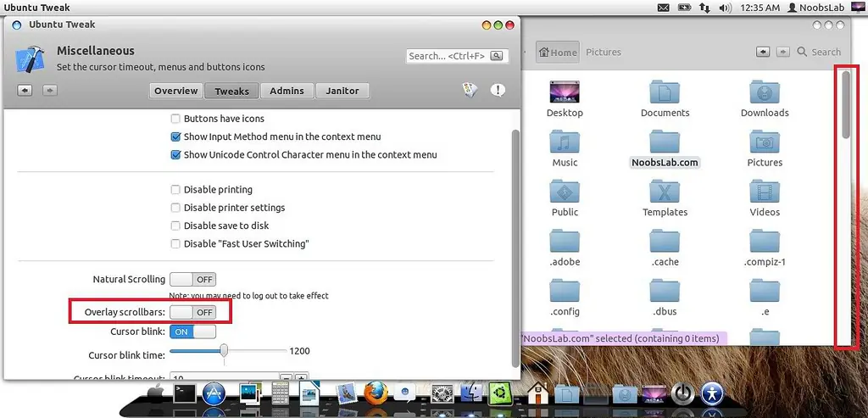Open the calculator in the dock
Screen dimensions: 868x418
coord(280,394)
